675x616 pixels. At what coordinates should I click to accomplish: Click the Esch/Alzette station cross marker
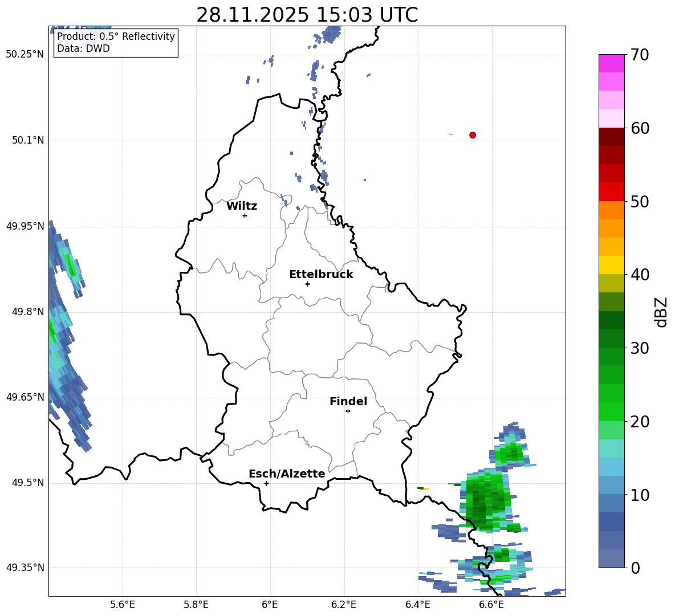tap(266, 483)
